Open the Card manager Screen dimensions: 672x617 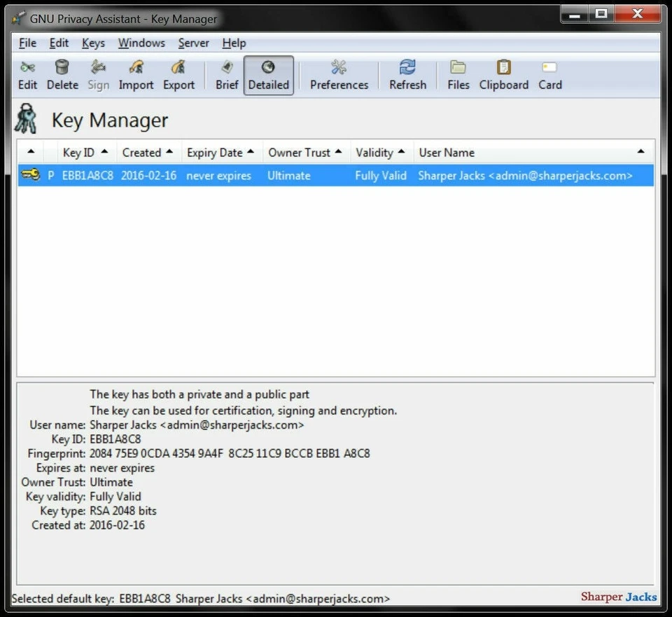click(x=549, y=74)
